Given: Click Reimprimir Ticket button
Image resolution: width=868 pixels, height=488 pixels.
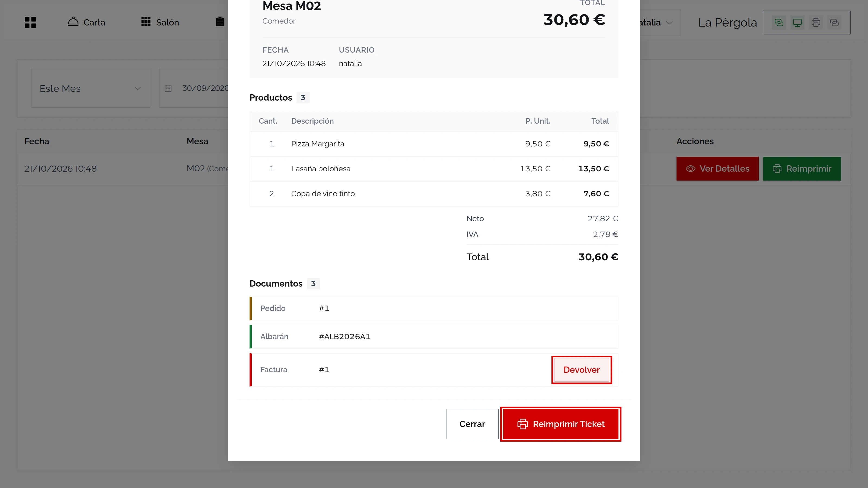Looking at the screenshot, I should (561, 424).
